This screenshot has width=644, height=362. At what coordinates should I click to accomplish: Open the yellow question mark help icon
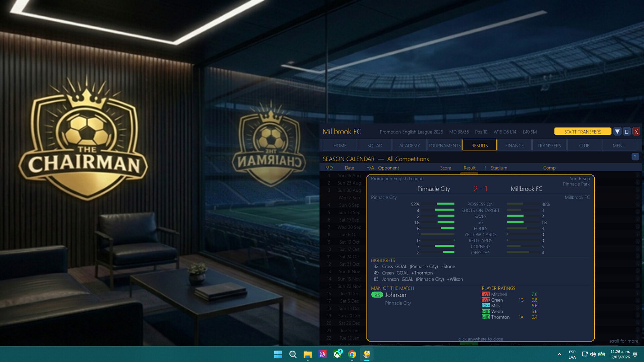[635, 157]
